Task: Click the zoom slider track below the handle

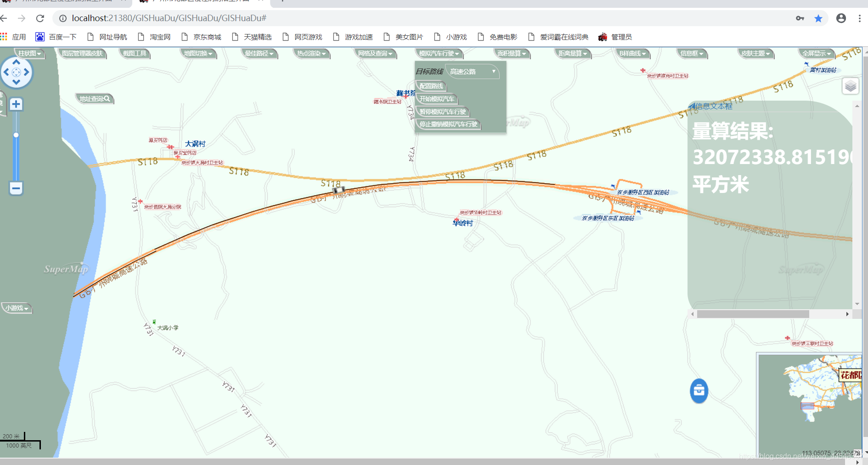Action: click(16, 159)
